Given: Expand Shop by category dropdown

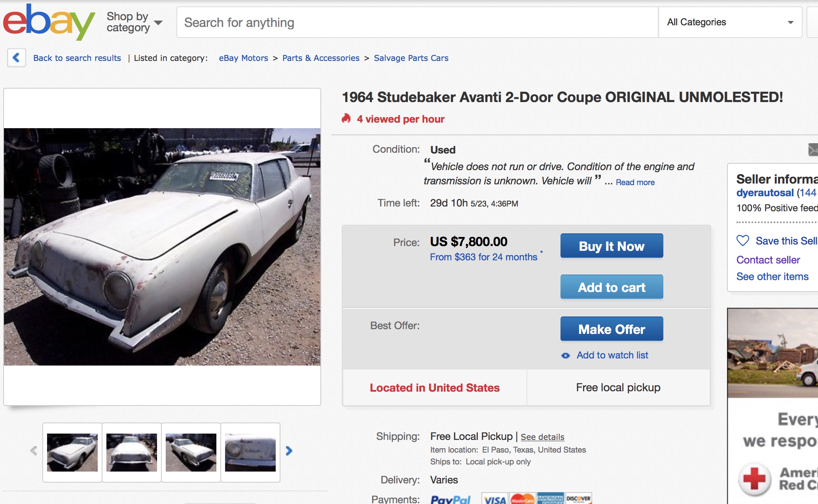Looking at the screenshot, I should [134, 22].
